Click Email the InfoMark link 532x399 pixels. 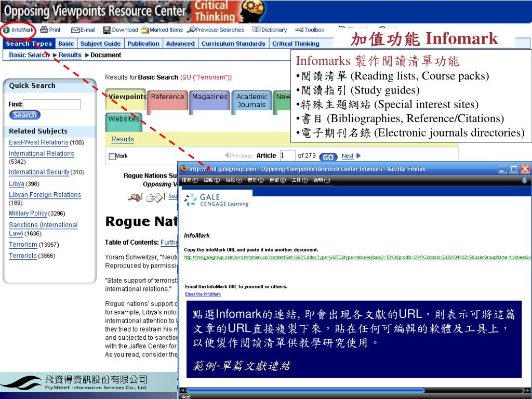tap(203, 294)
